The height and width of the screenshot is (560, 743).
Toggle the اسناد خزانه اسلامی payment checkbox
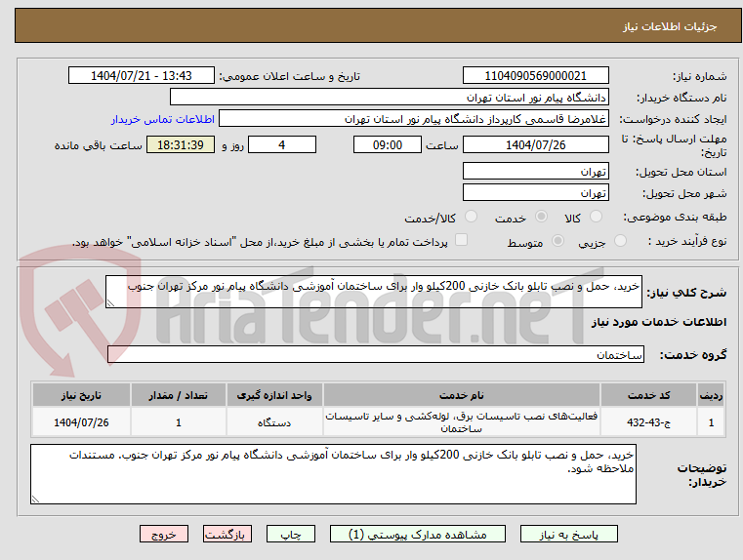click(461, 240)
